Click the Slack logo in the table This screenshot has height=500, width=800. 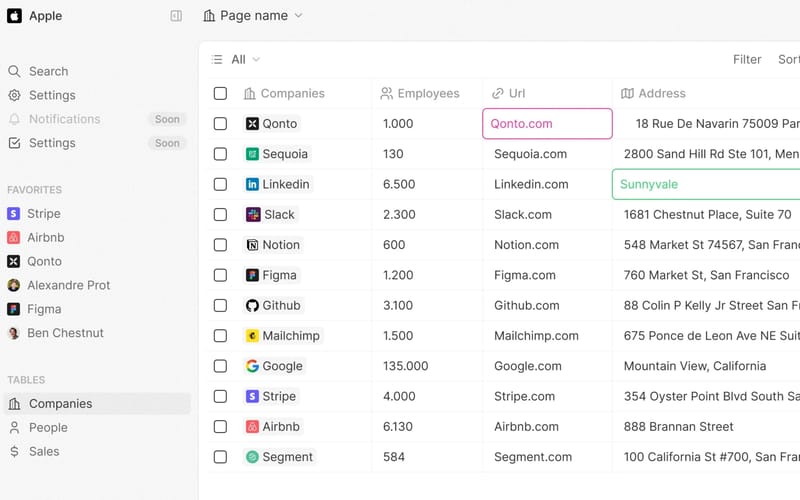[253, 215]
